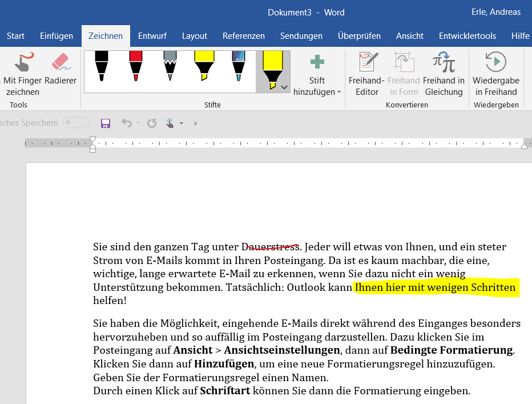Customize the quick access toolbar
The width and height of the screenshot is (532, 404).
(x=195, y=123)
